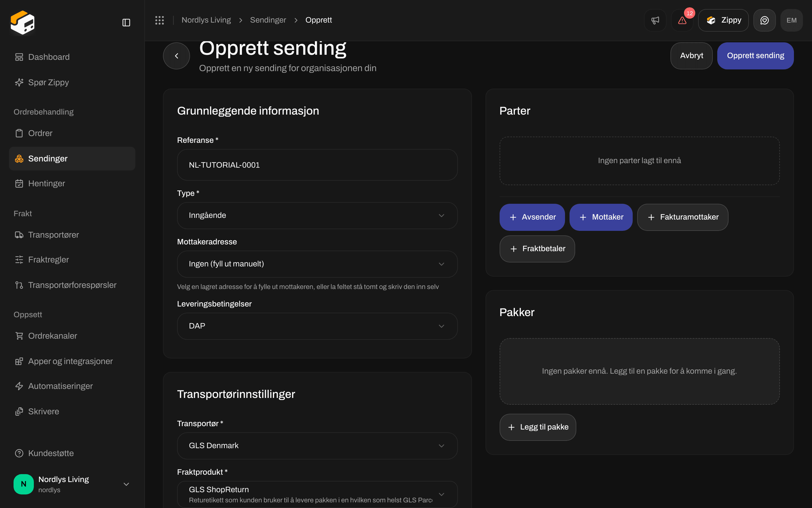This screenshot has width=812, height=508.
Task: Open the chat support icon in header
Action: click(764, 20)
